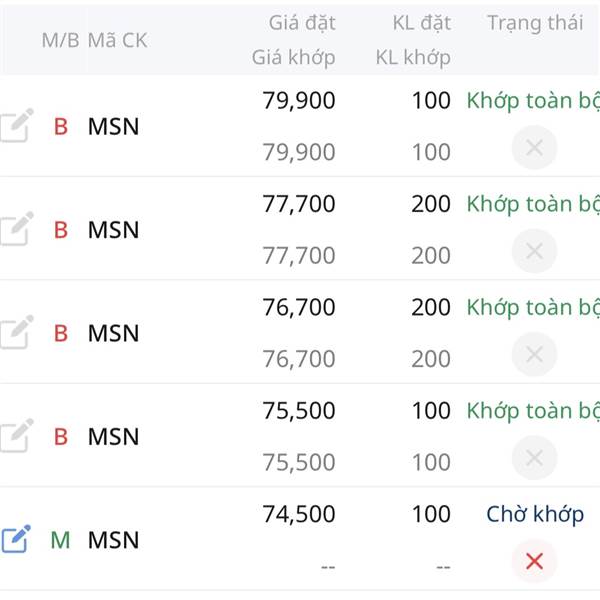This screenshot has height=600, width=600.
Task: Edit the MSN order priced 76,700
Action: tap(17, 333)
